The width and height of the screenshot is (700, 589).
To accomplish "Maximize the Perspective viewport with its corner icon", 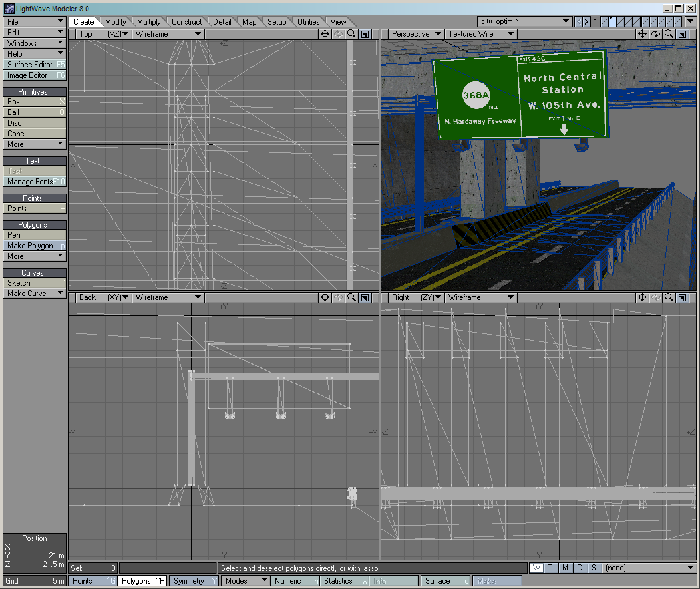I will 682,34.
